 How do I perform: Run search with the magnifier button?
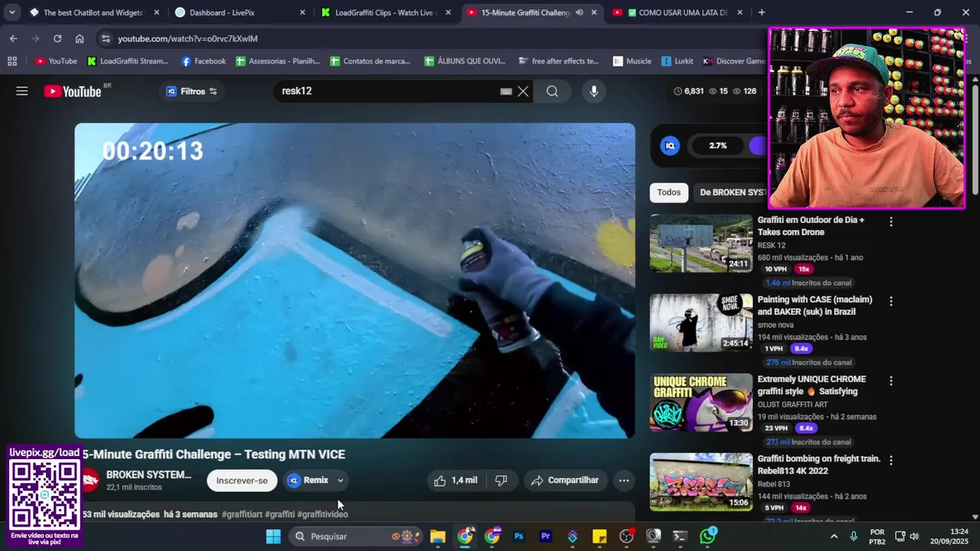coord(552,91)
